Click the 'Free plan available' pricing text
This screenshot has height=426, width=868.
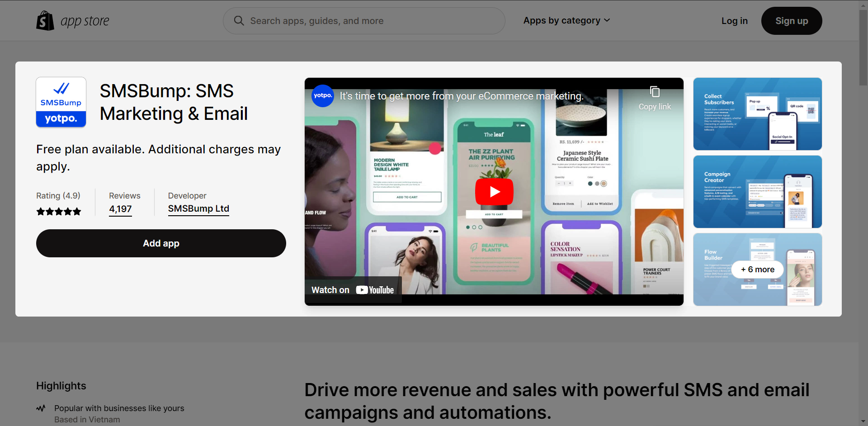(159, 158)
